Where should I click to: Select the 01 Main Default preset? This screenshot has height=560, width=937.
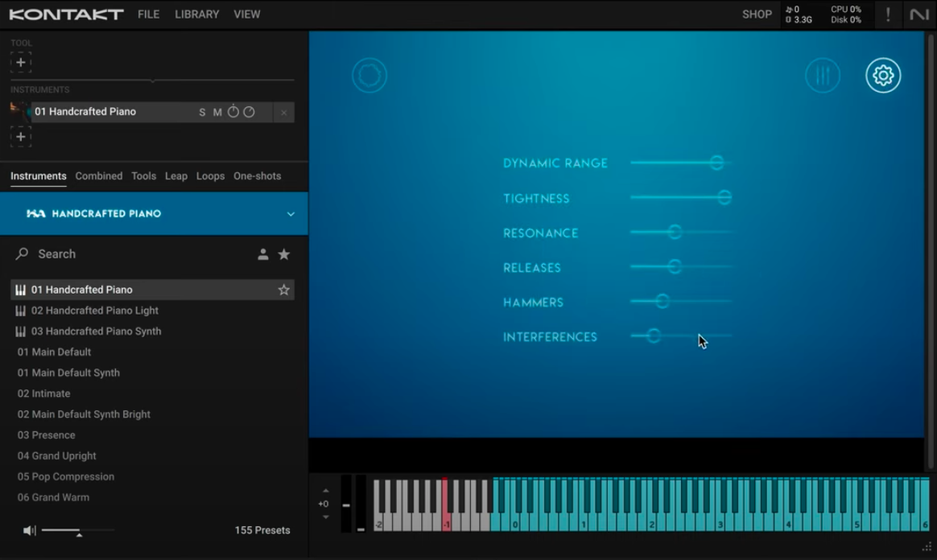point(152,352)
